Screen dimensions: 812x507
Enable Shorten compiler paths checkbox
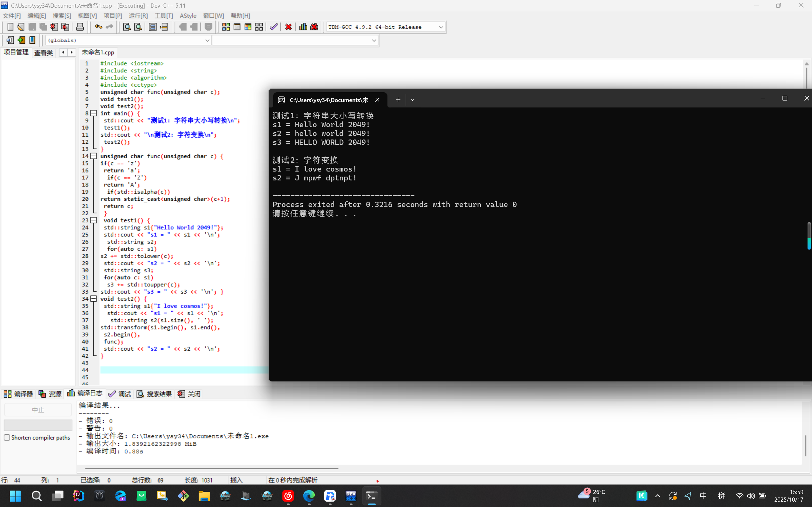coord(7,437)
